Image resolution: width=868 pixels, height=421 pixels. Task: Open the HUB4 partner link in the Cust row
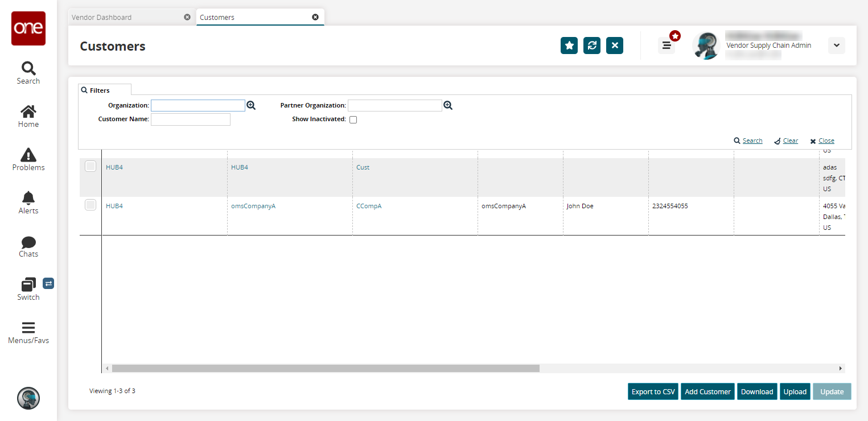point(240,167)
